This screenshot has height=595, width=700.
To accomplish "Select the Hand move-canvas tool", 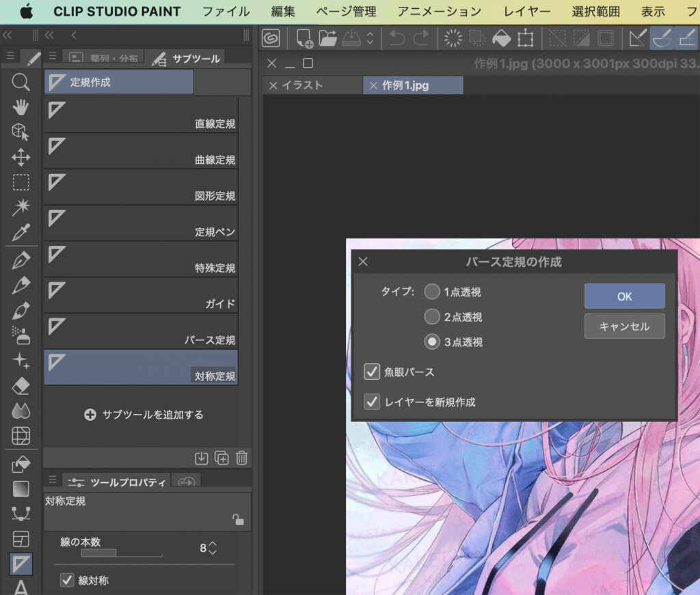I will [21, 107].
